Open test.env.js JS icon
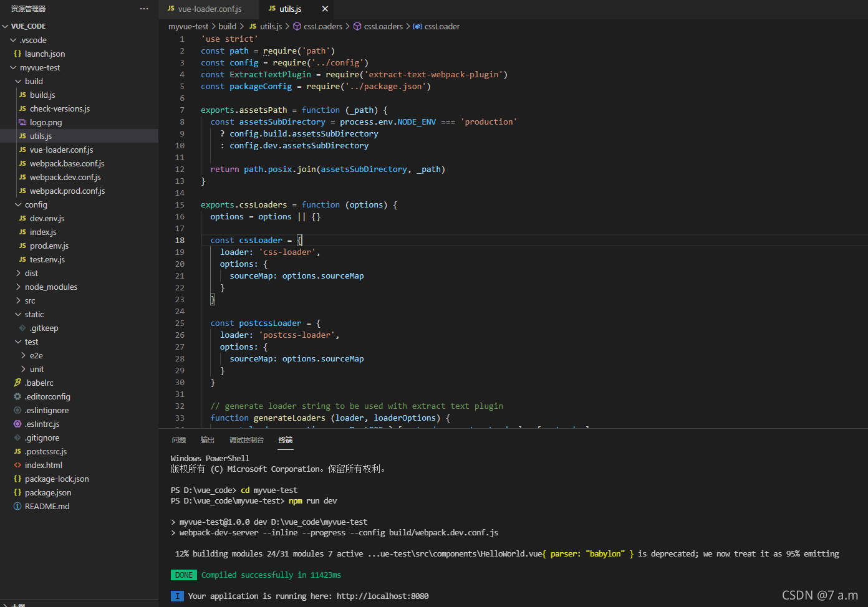This screenshot has height=607, width=868. [x=22, y=259]
